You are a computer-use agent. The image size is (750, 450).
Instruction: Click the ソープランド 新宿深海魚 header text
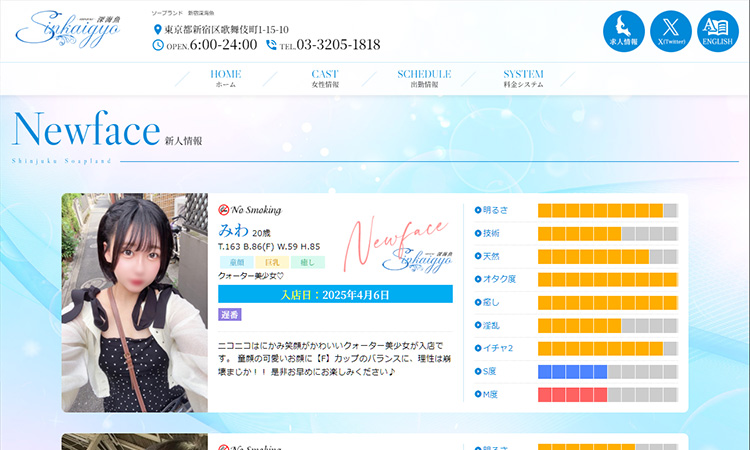pyautogui.click(x=183, y=13)
